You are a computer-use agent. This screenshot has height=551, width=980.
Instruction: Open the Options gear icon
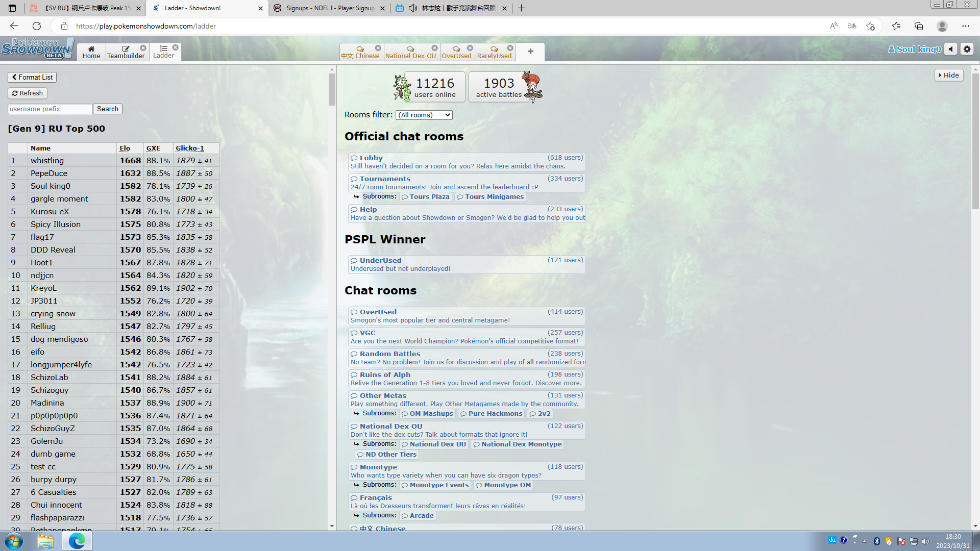click(x=967, y=49)
